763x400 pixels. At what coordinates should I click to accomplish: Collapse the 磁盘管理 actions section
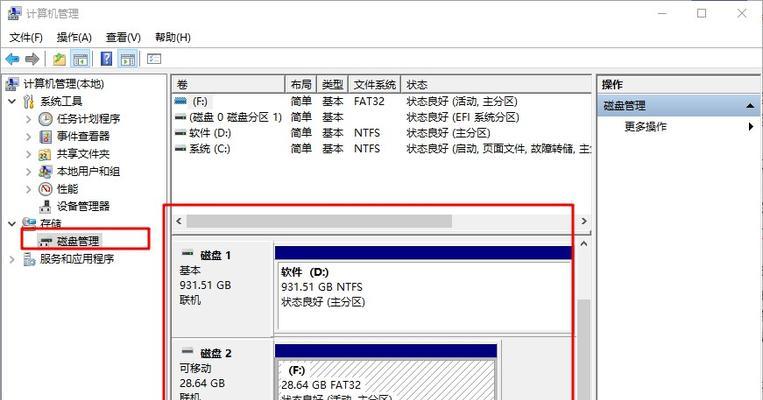point(750,106)
